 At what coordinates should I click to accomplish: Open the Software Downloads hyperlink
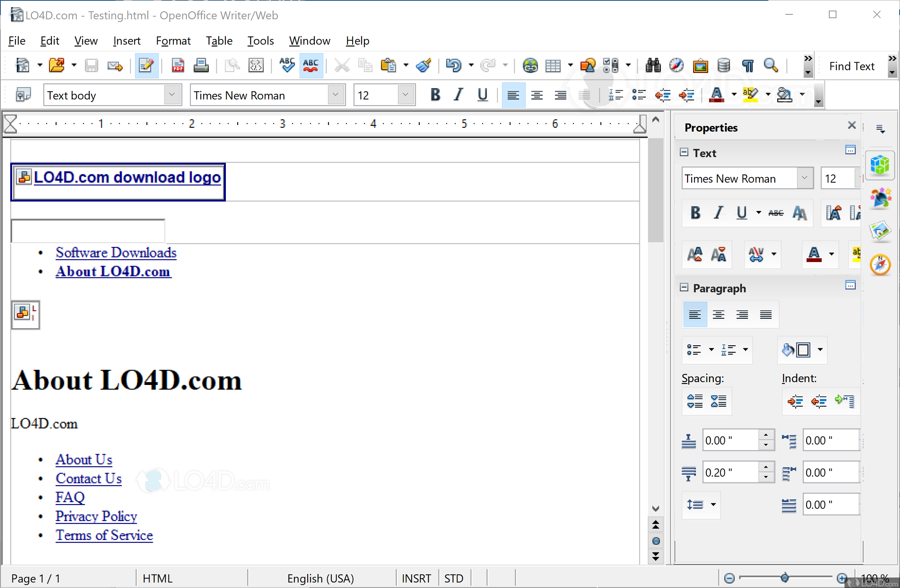click(x=116, y=252)
